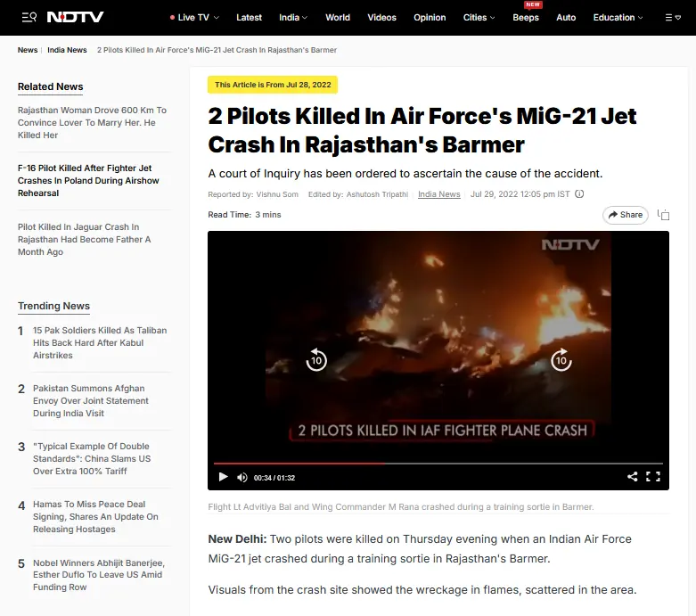The height and width of the screenshot is (616, 696).
Task: Open the search menu icon beside NDTV logo
Action: click(x=29, y=17)
